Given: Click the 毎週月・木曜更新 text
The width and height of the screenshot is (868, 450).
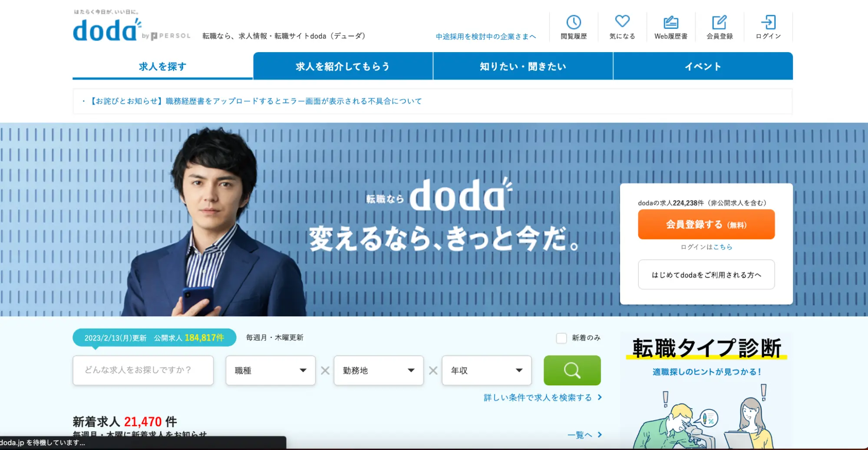Looking at the screenshot, I should (x=274, y=338).
